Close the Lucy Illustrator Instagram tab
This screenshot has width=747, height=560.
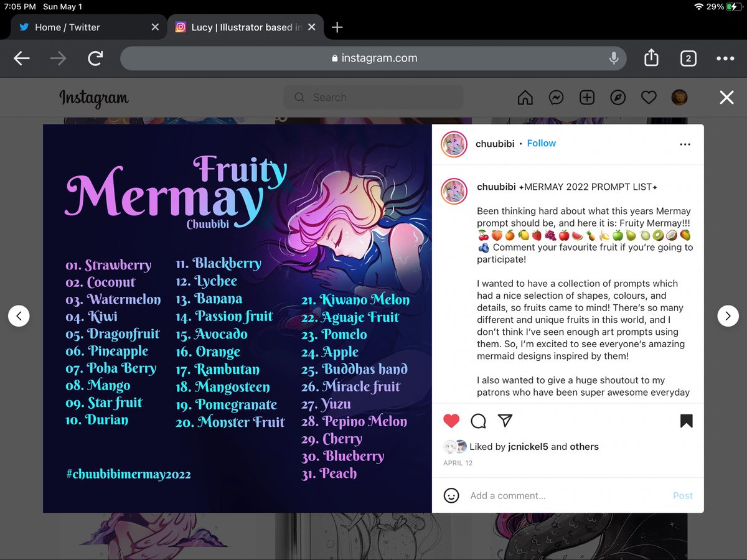312,27
